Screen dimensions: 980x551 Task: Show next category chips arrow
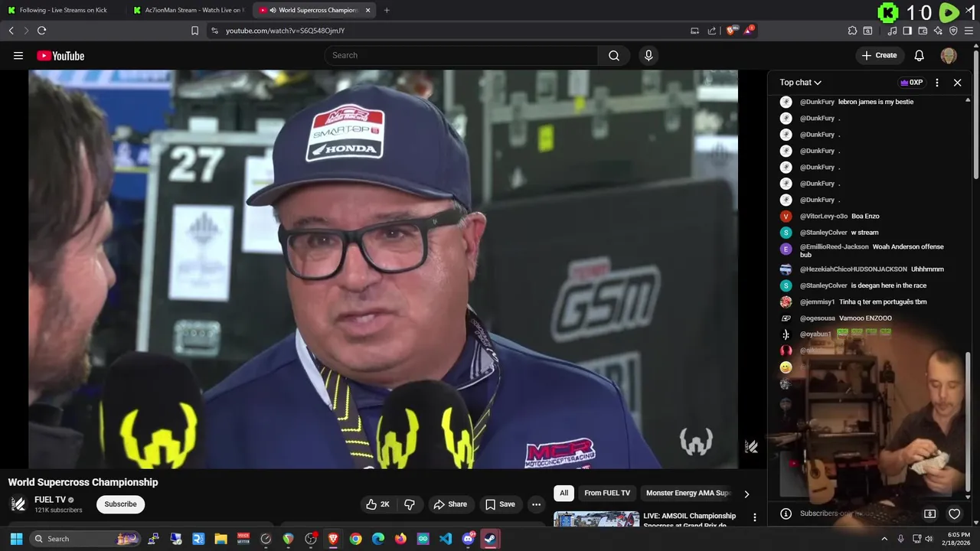point(746,494)
